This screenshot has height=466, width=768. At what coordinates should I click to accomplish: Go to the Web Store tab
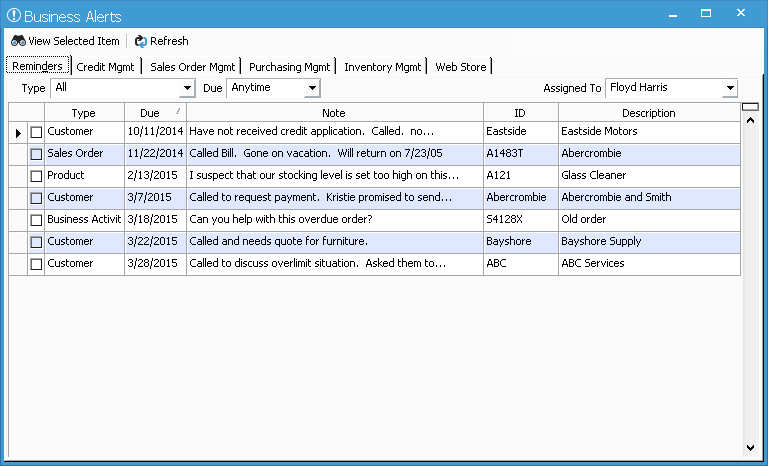460,67
